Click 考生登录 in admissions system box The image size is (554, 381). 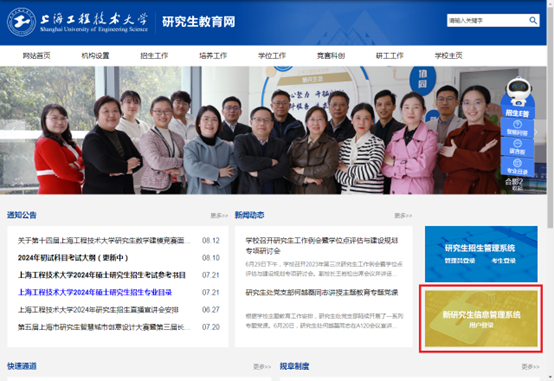tap(503, 261)
